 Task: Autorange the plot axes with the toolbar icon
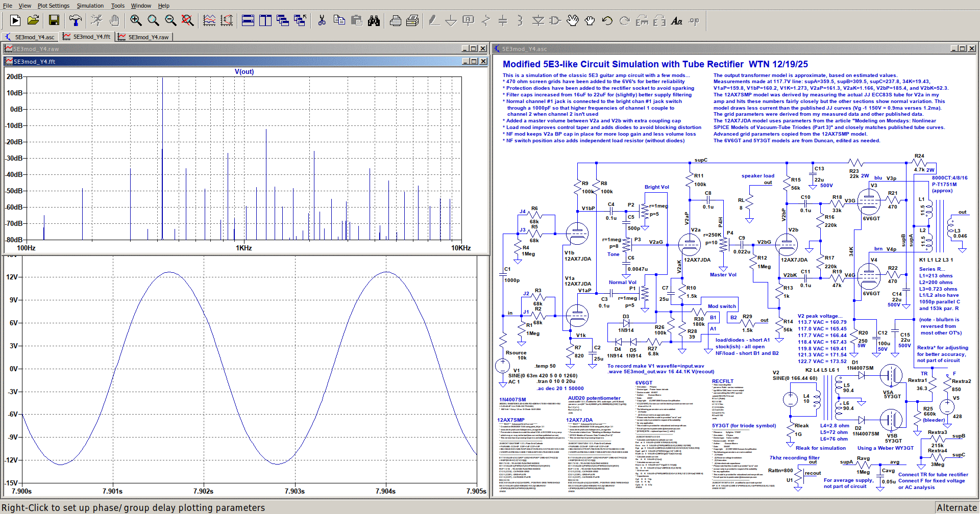click(x=227, y=20)
